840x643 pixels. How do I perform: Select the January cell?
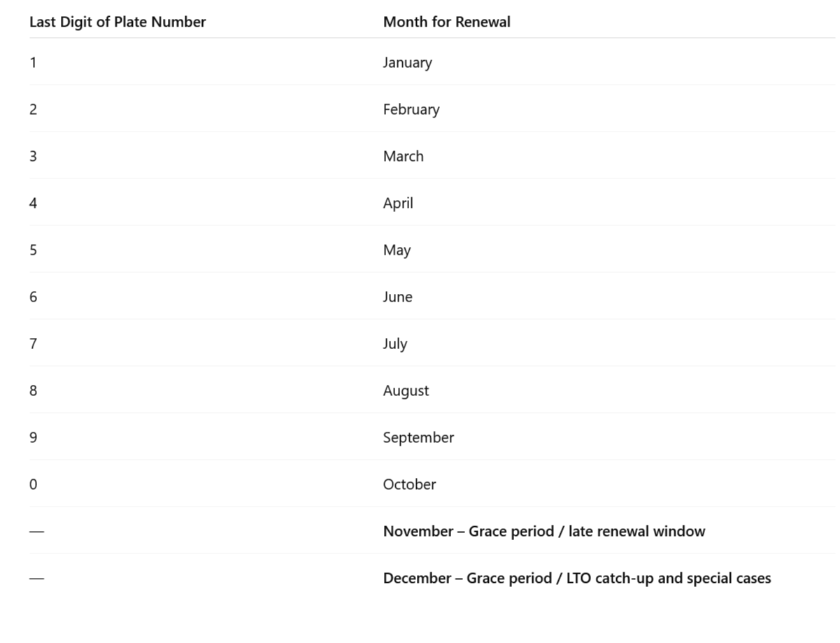click(407, 62)
